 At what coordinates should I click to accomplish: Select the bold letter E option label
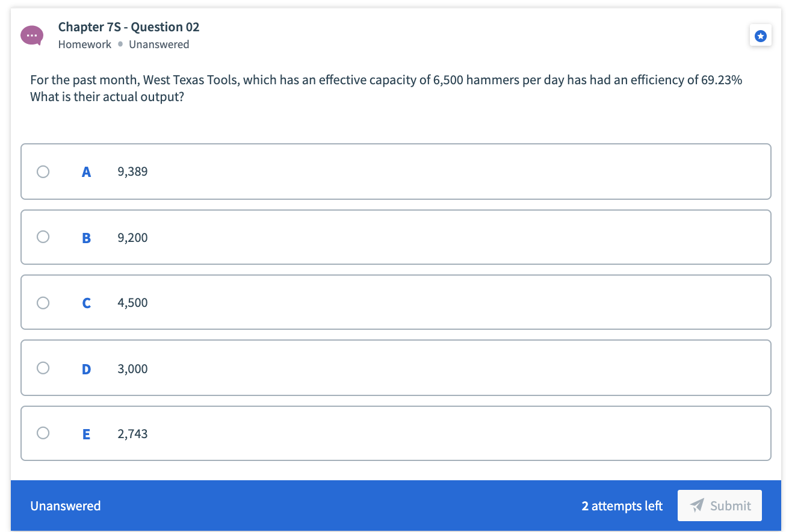click(86, 433)
